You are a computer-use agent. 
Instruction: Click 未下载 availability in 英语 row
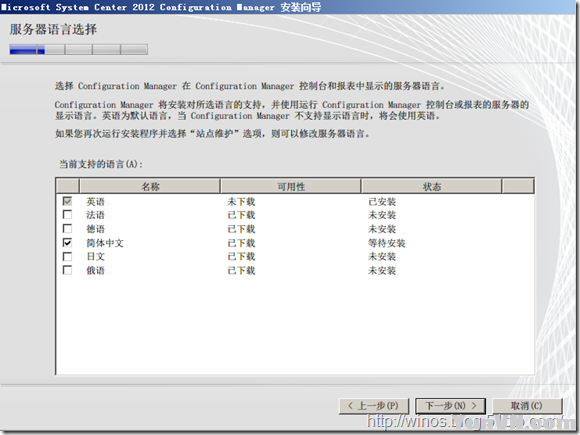point(241,202)
